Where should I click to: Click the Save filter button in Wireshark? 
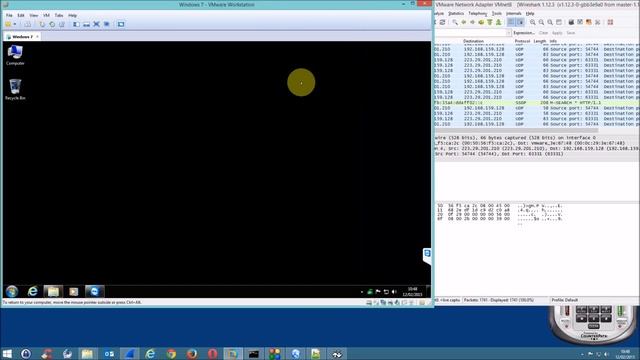click(x=571, y=33)
